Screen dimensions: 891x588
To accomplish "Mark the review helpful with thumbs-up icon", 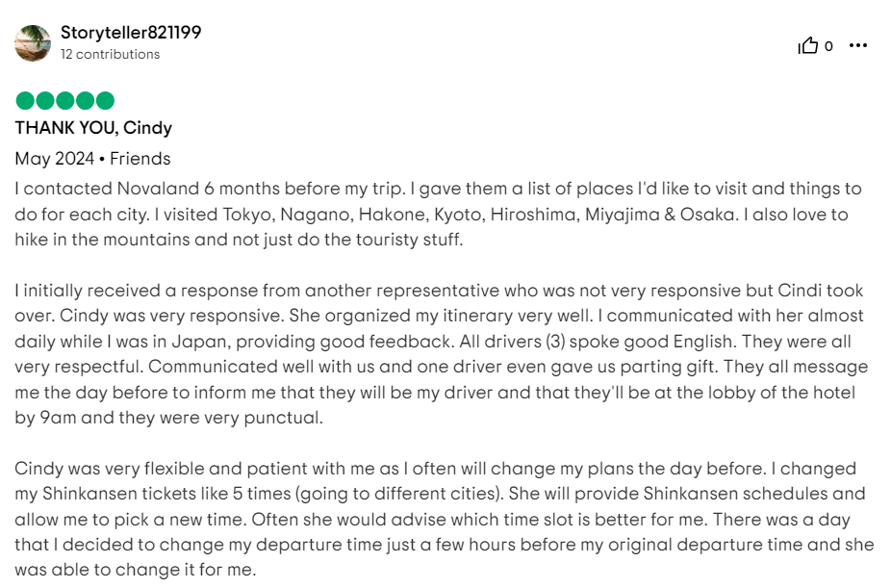I will (807, 45).
